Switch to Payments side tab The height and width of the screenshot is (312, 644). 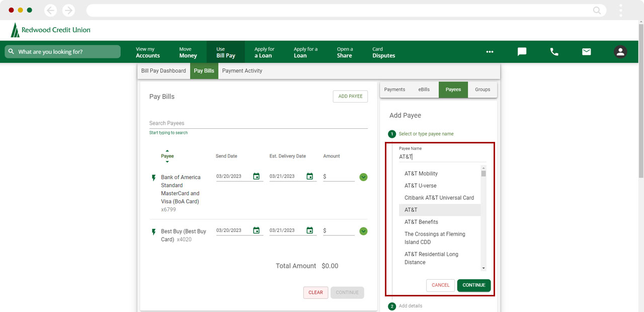(x=394, y=90)
